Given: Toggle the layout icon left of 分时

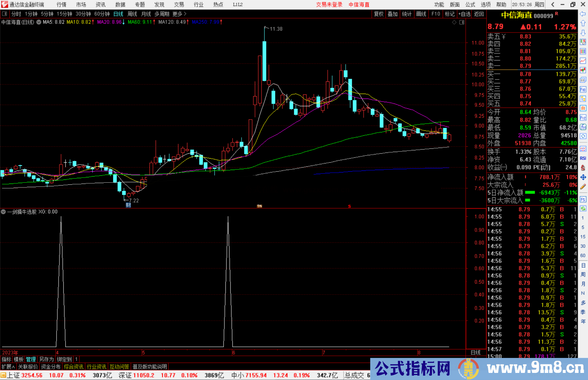Looking at the screenshot, I should click(5, 14).
